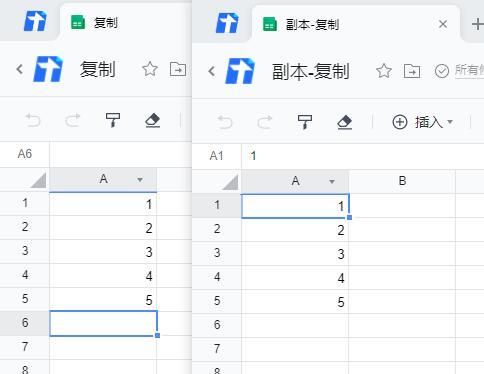
Task: Select row 6 header in 副本-复制 window
Action: click(217, 325)
